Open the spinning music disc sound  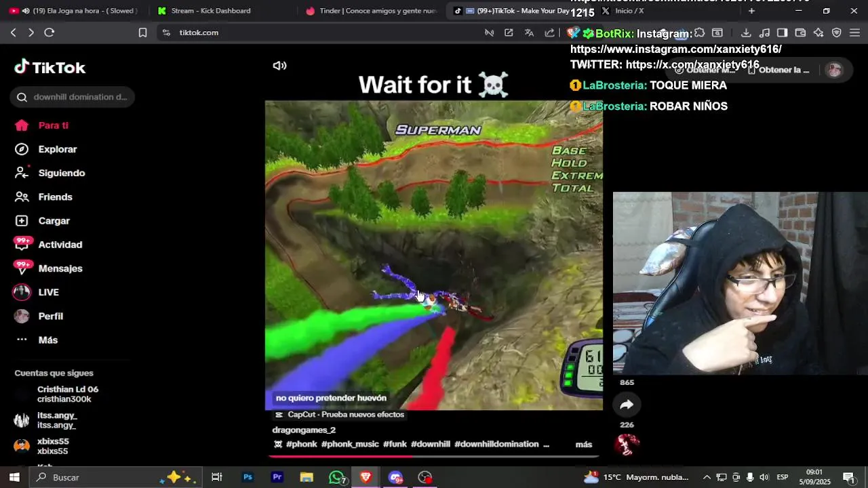click(627, 445)
